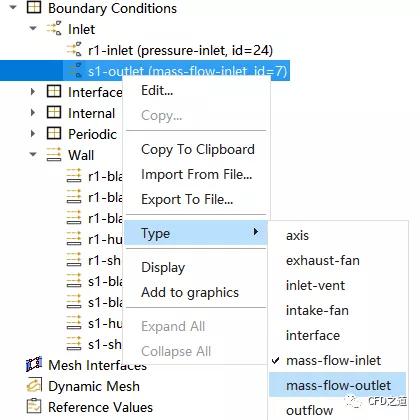This screenshot has height=420, width=420.
Task: Select the r1-inlet pressure-inlet tree item
Action: click(180, 50)
